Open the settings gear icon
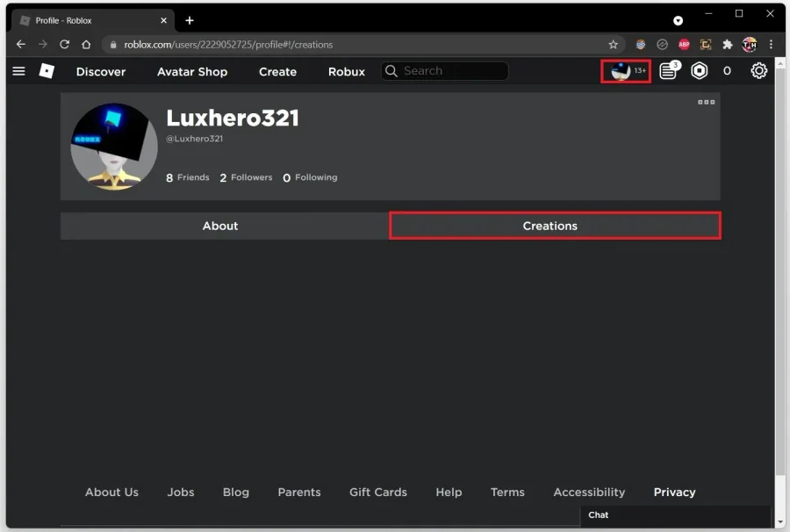The image size is (790, 532). (758, 70)
